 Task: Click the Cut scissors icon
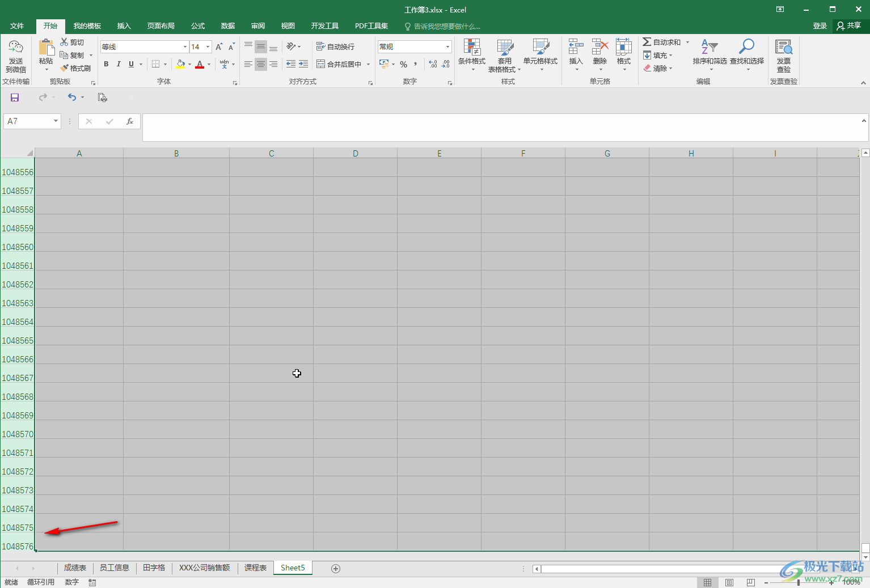pyautogui.click(x=64, y=42)
